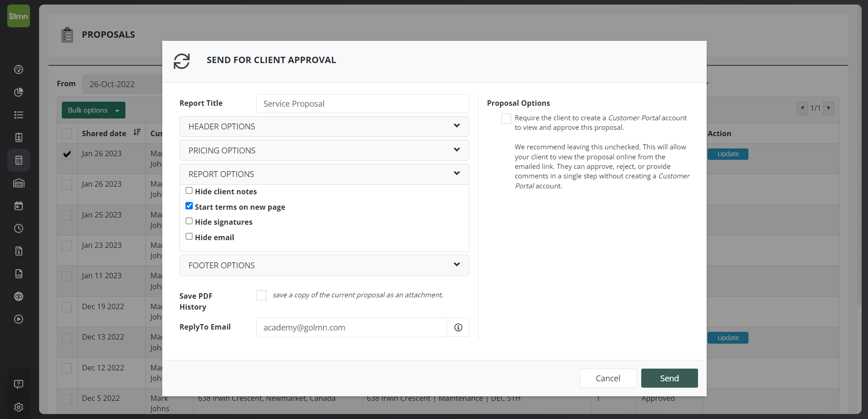This screenshot has height=419, width=868.
Task: Click the refresh icon in dialog header
Action: [x=182, y=61]
